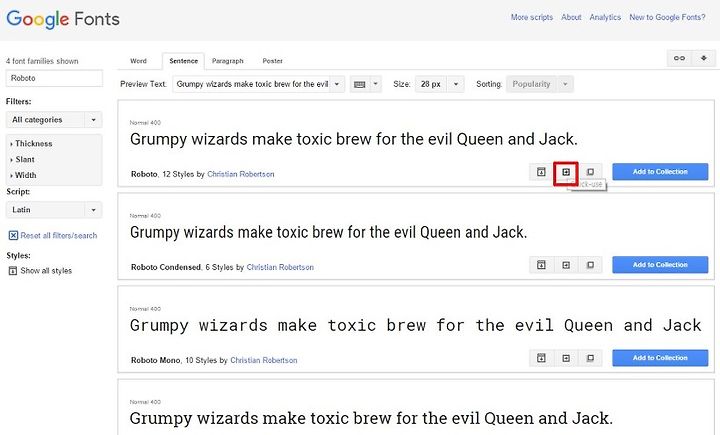The height and width of the screenshot is (435, 720).
Task: Click the Google Fonts logo
Action: [x=63, y=19]
